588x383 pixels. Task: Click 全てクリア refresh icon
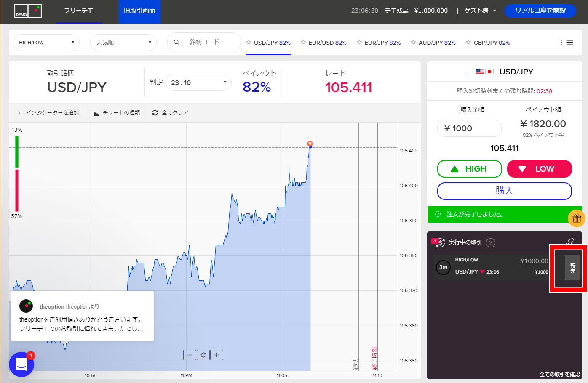pos(155,113)
